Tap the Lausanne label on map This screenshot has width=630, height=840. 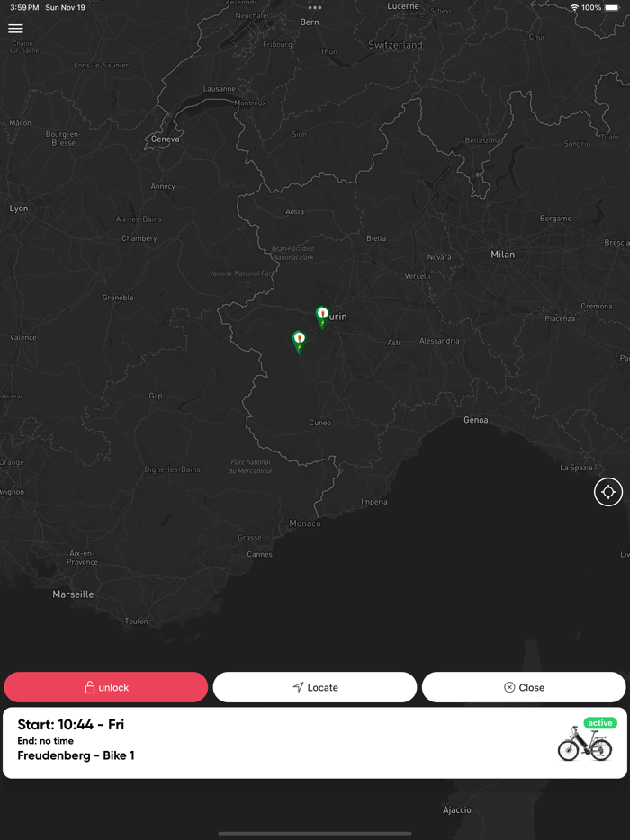point(219,89)
